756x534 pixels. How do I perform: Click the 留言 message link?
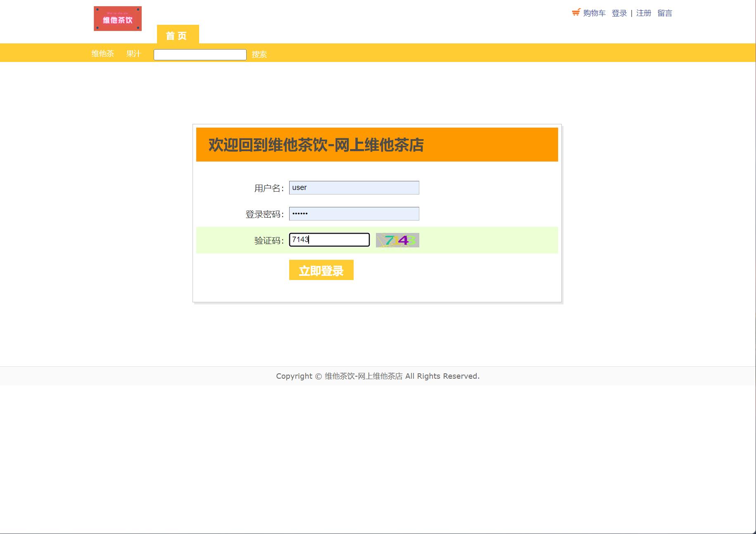tap(665, 13)
